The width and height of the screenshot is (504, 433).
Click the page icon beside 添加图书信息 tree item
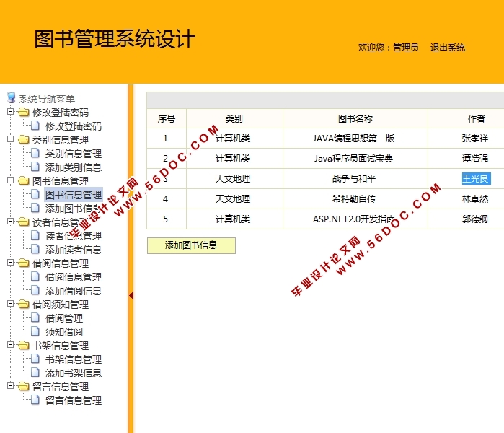pos(35,208)
